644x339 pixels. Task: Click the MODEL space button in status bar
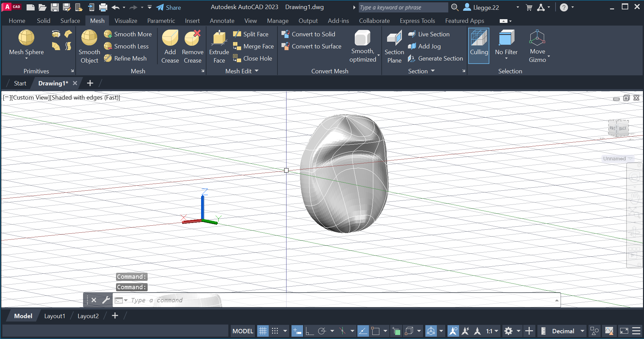(x=243, y=331)
